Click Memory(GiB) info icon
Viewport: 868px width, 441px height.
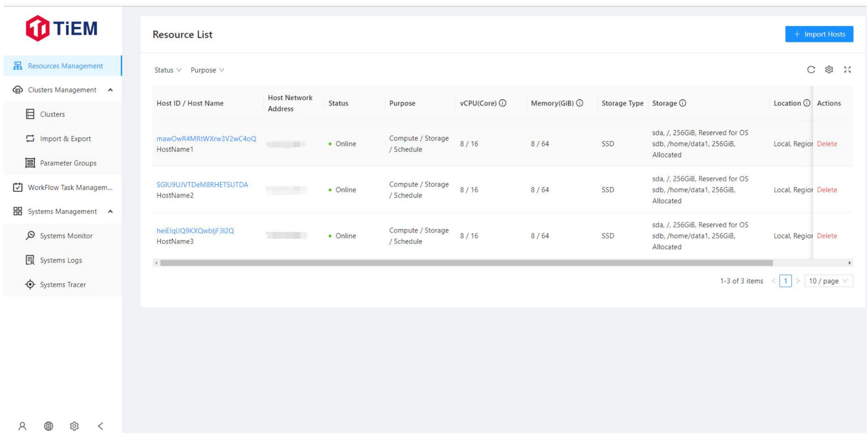[x=580, y=103]
